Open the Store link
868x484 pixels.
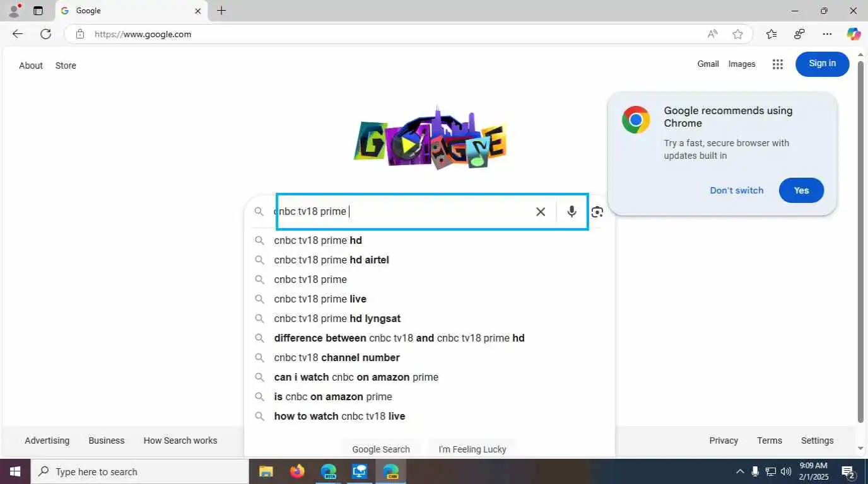point(66,66)
